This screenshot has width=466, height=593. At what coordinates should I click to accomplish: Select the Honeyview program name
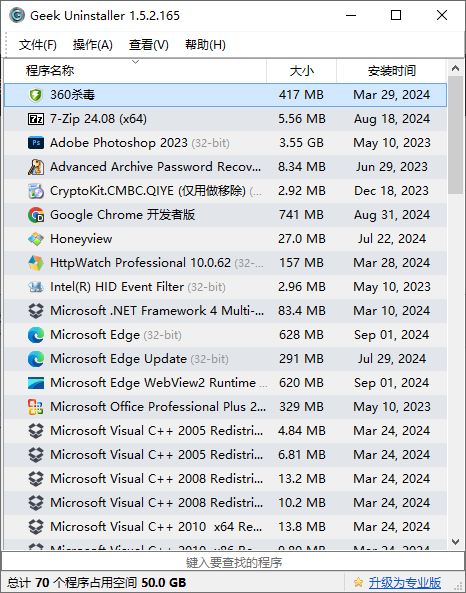(x=81, y=239)
